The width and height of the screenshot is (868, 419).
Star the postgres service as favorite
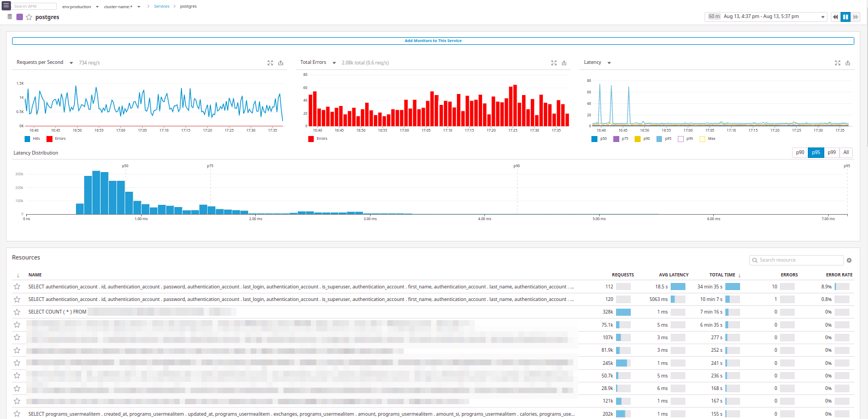[29, 17]
